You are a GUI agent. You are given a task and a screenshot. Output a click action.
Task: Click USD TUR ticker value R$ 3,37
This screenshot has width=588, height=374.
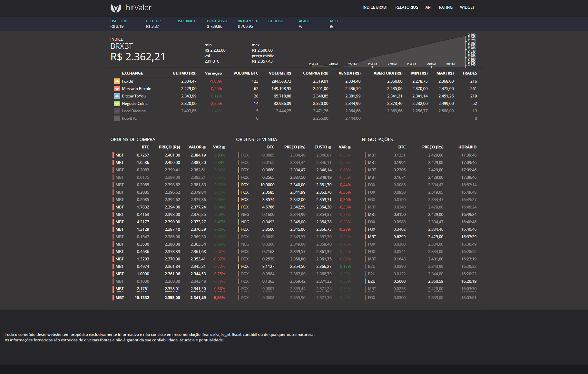[x=152, y=26]
